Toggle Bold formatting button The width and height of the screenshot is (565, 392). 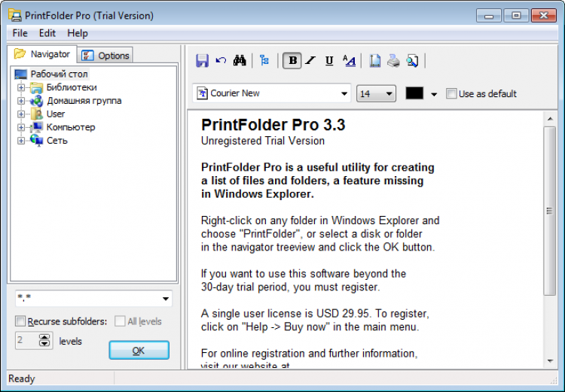[292, 60]
